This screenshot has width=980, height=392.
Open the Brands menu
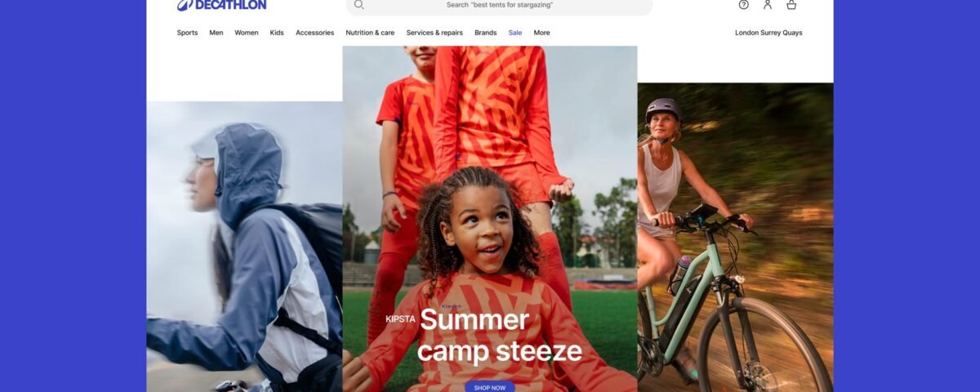click(x=485, y=33)
